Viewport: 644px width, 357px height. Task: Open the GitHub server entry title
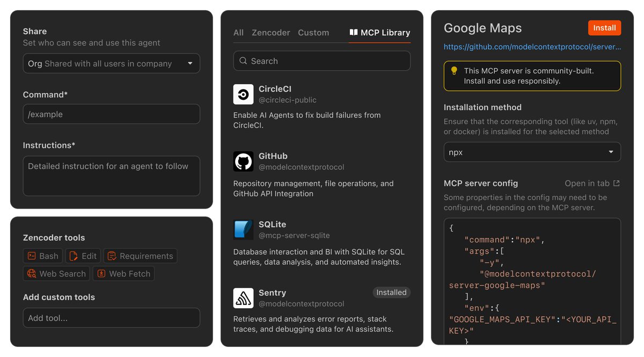(273, 156)
